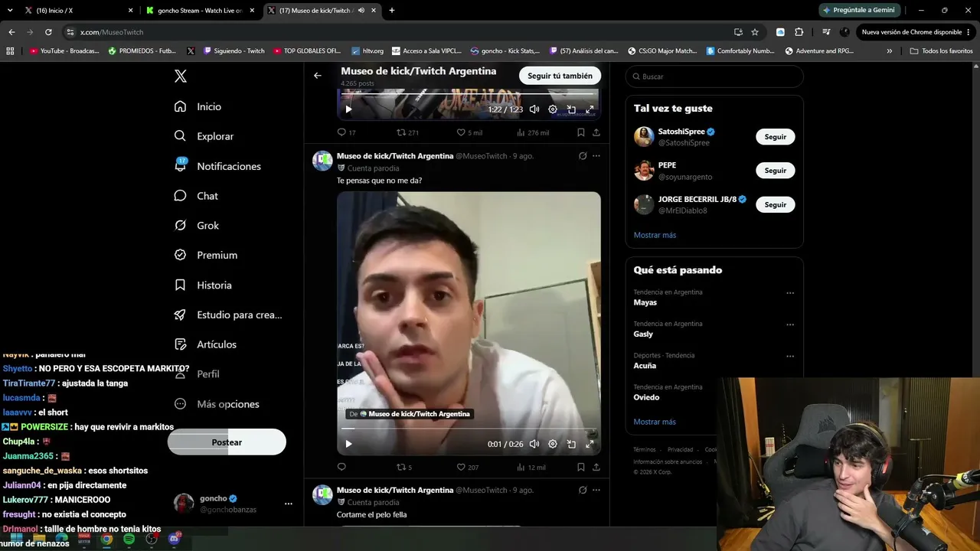Click the 'Seguir tú también' button

coord(560,76)
